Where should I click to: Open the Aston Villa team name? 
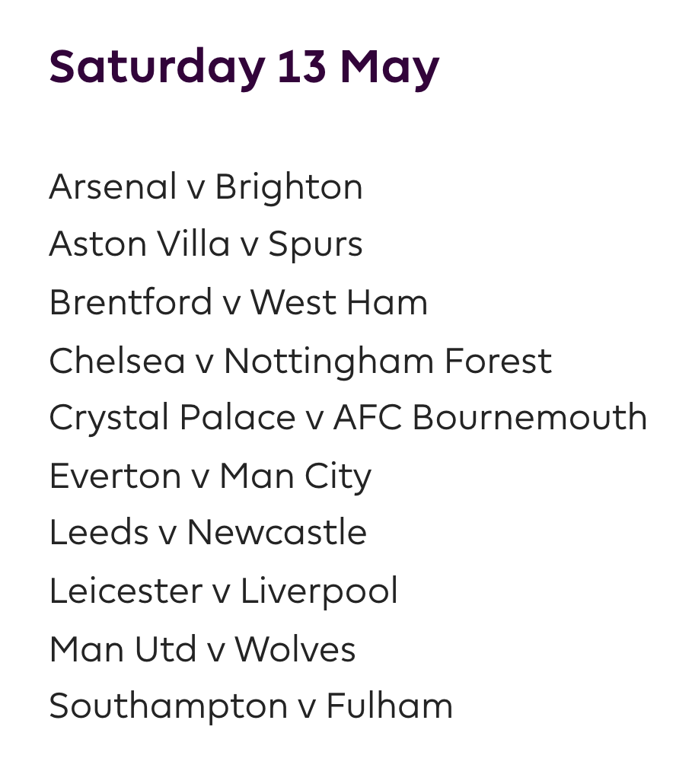139,244
